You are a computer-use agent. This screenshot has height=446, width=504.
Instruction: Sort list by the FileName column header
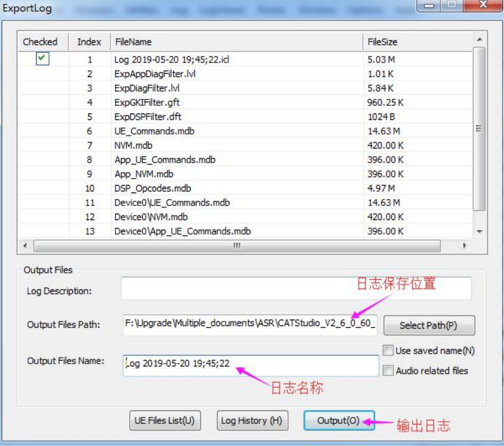(236, 42)
